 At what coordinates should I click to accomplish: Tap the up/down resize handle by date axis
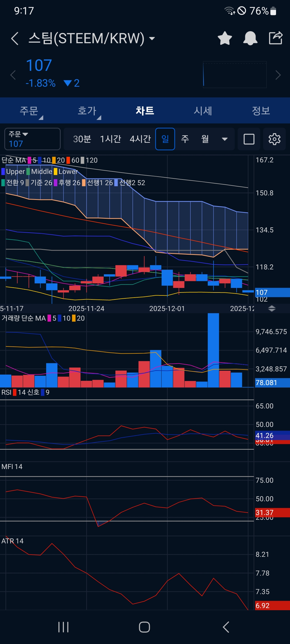tap(272, 309)
